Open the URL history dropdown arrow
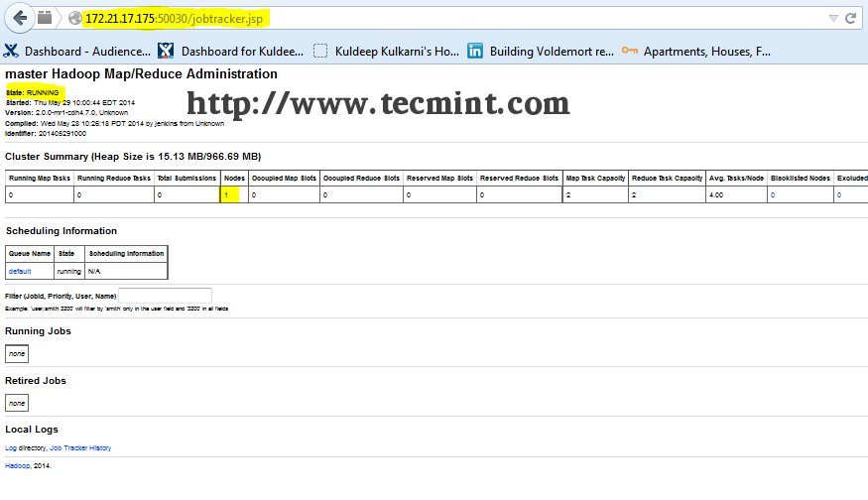This screenshot has height=500, width=868. (833, 18)
